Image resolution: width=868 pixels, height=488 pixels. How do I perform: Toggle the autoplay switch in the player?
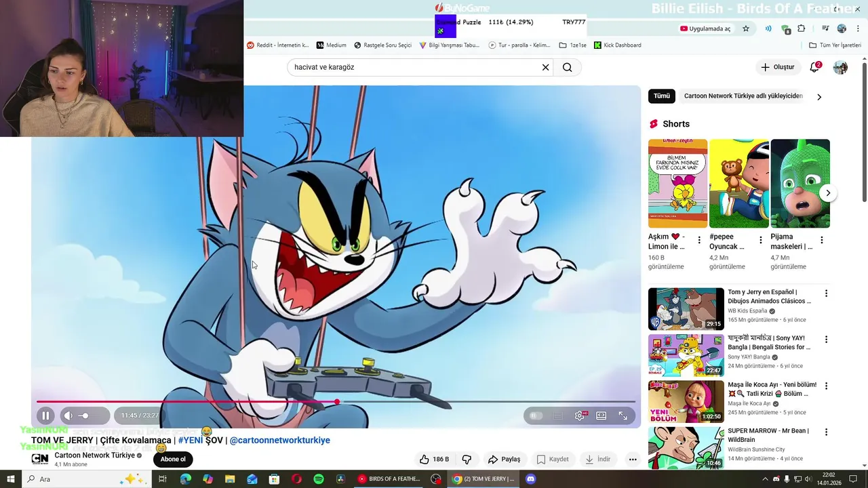[x=536, y=415]
